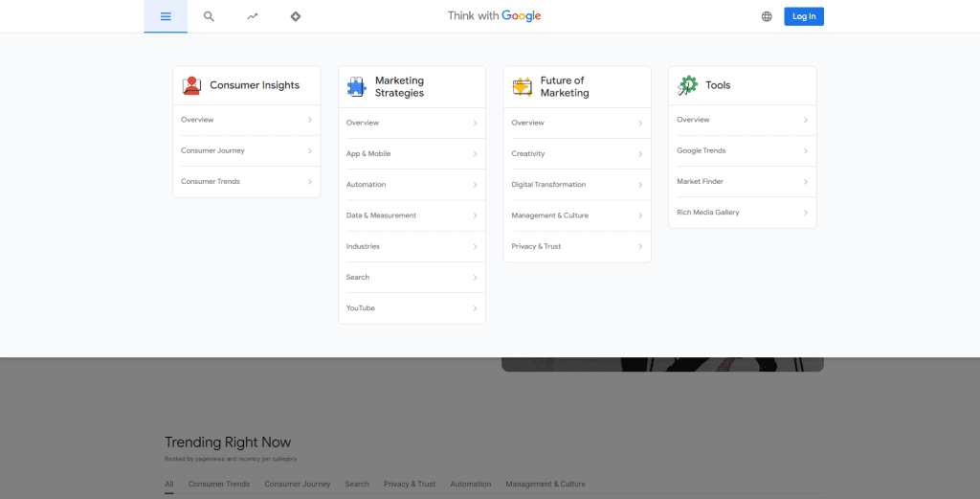Click the chevron beside Digital Transformation
The width and height of the screenshot is (980, 499).
pos(640,185)
